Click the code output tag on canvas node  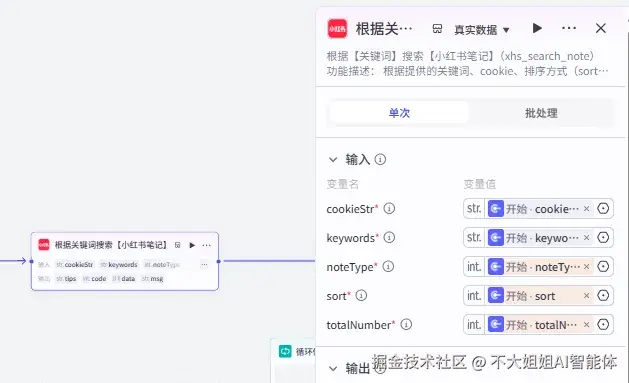tap(95, 278)
